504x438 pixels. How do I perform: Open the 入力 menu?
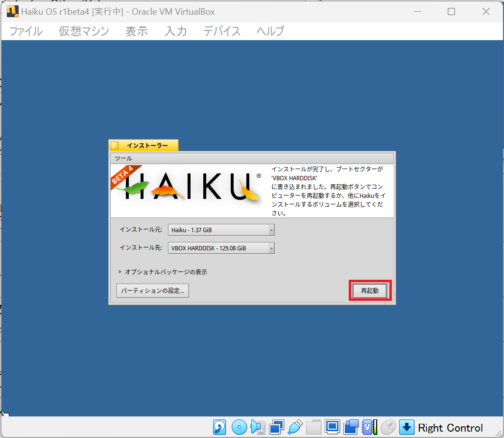click(x=176, y=31)
